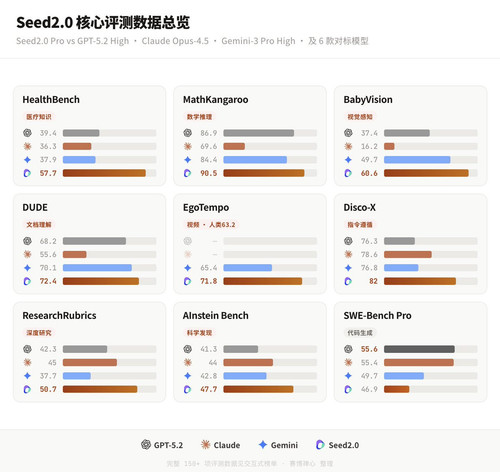Click the Seed2.0 57.7 bar in HealthBench

pos(104,173)
